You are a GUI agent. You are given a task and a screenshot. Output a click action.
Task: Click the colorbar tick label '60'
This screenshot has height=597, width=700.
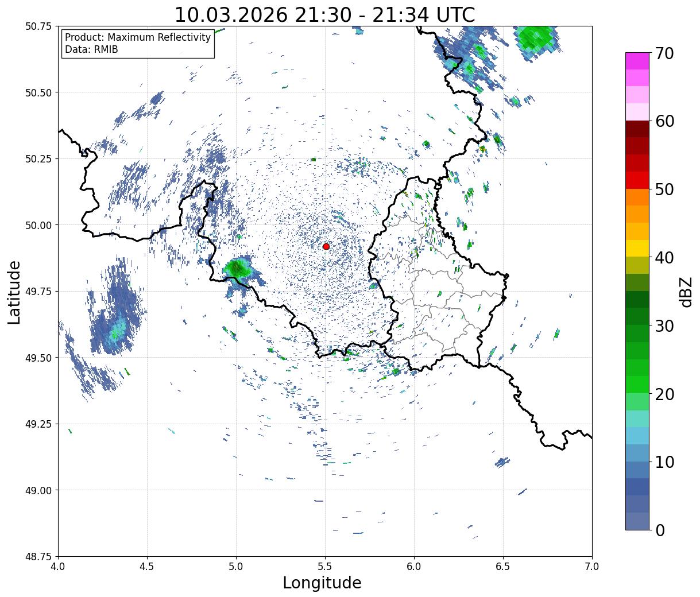click(x=664, y=121)
